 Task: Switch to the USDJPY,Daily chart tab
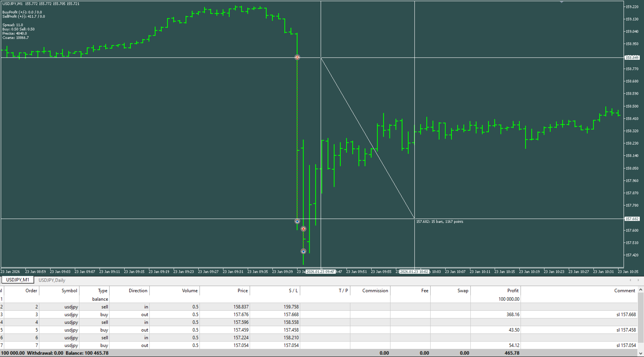52,280
